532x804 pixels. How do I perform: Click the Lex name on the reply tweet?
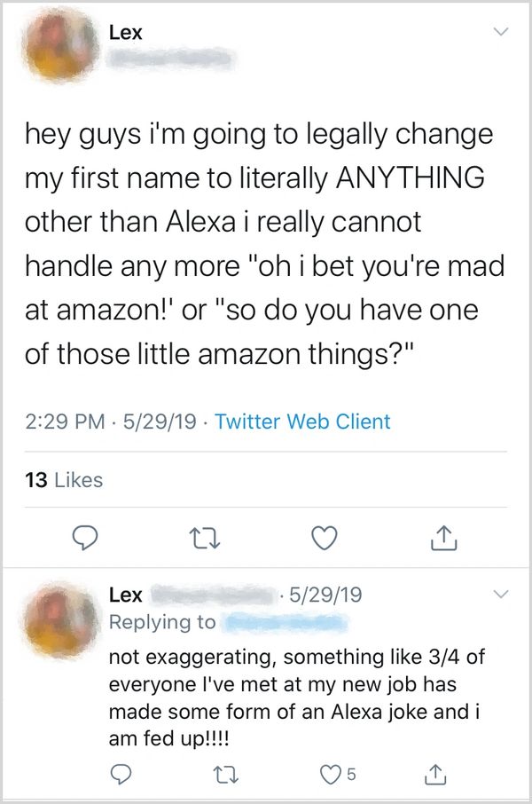(x=125, y=594)
